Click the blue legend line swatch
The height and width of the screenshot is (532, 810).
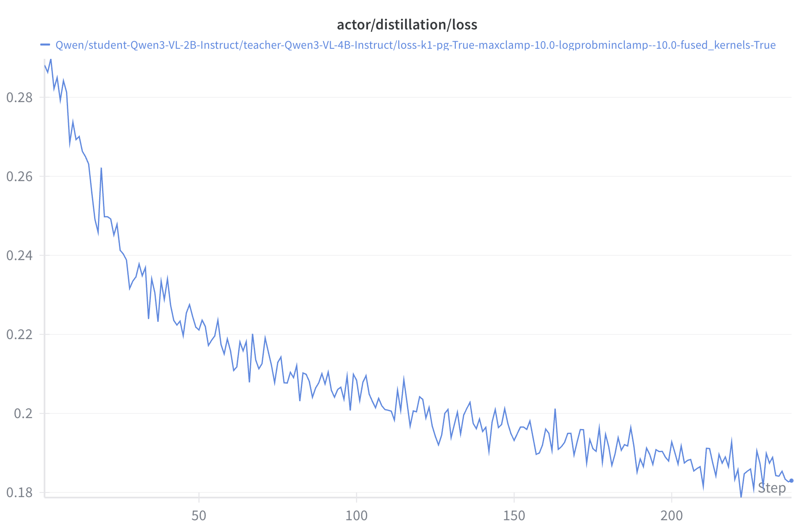[x=45, y=45]
